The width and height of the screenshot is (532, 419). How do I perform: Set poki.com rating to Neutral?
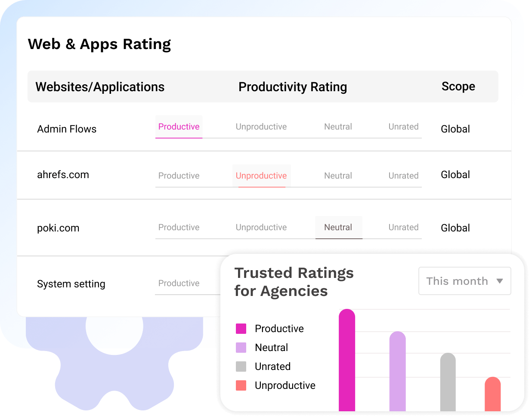point(338,227)
